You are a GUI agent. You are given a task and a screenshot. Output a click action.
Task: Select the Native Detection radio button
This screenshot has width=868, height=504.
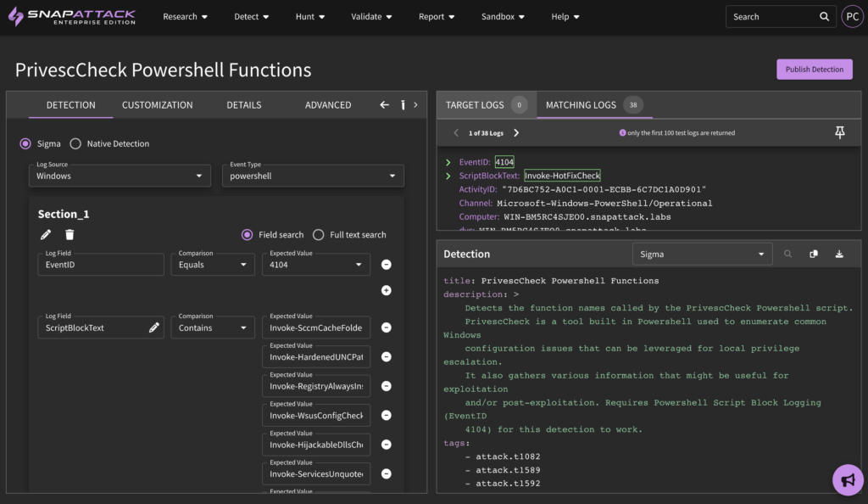click(x=75, y=143)
